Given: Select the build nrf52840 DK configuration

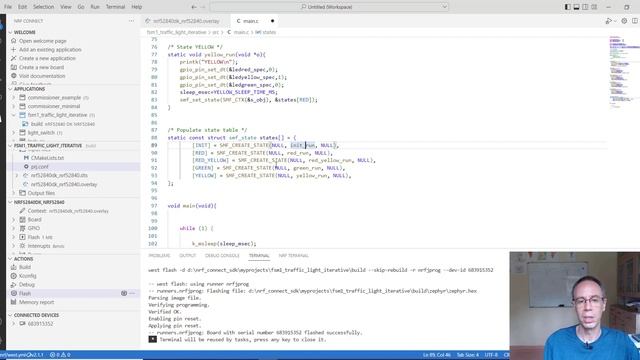Looking at the screenshot, I should 63,124.
